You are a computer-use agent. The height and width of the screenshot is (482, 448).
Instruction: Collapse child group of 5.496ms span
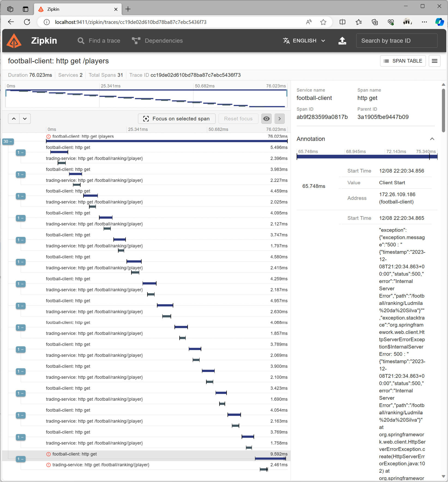tap(21, 152)
